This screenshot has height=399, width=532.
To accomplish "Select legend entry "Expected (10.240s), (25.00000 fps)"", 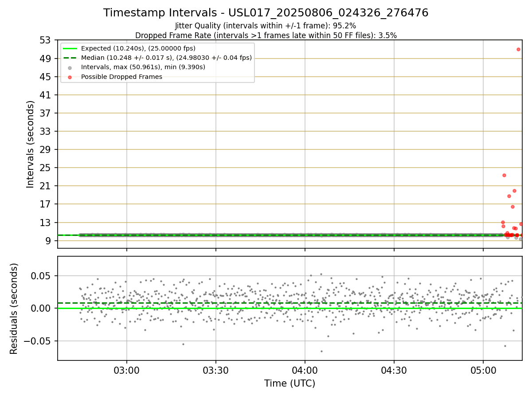I will (x=138, y=48).
